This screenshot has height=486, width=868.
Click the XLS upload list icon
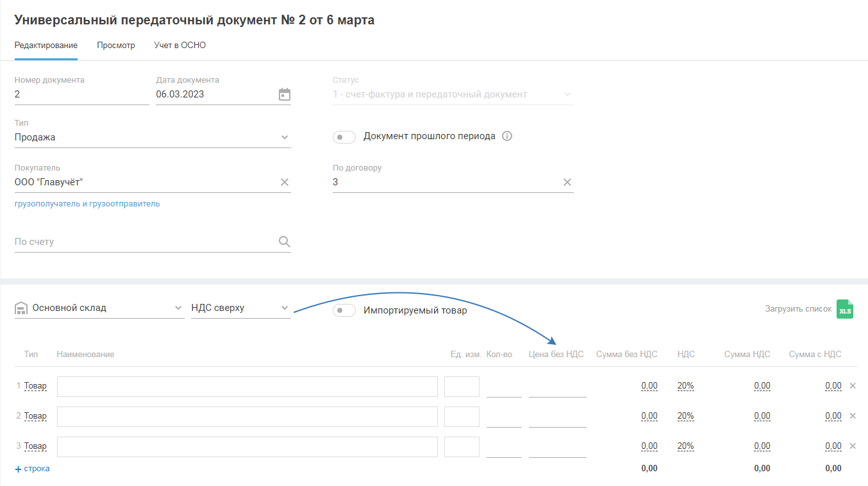point(845,309)
